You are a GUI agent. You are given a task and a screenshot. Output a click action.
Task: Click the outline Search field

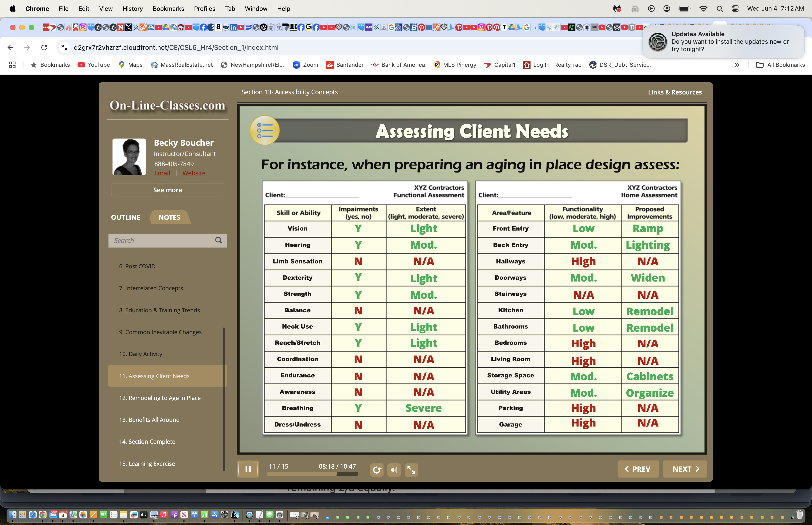[x=160, y=240]
